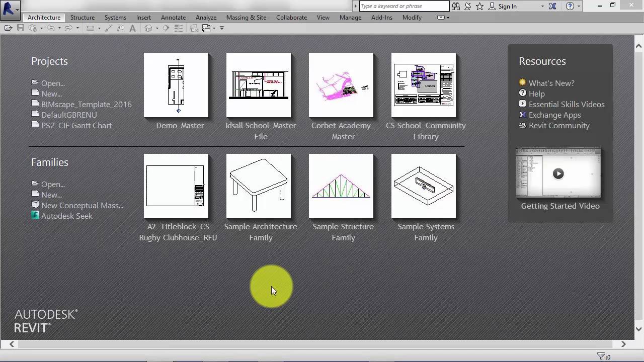Open the CS School_Community Library thumbnail
Image resolution: width=644 pixels, height=362 pixels.
(424, 85)
